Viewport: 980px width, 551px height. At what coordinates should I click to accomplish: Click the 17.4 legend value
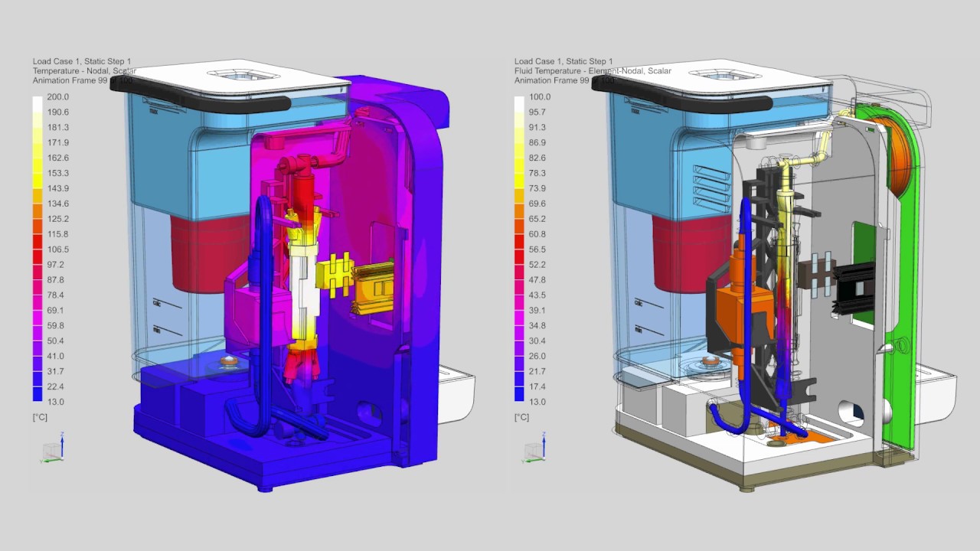[537, 387]
